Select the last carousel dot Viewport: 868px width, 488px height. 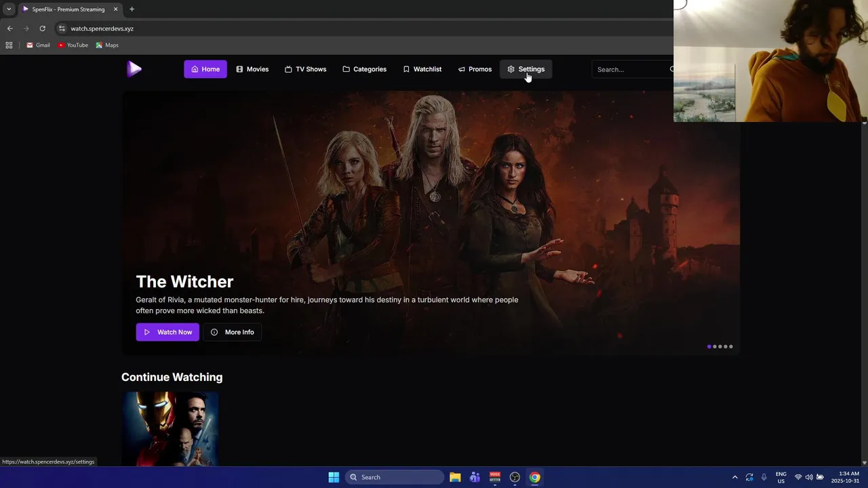[731, 346]
